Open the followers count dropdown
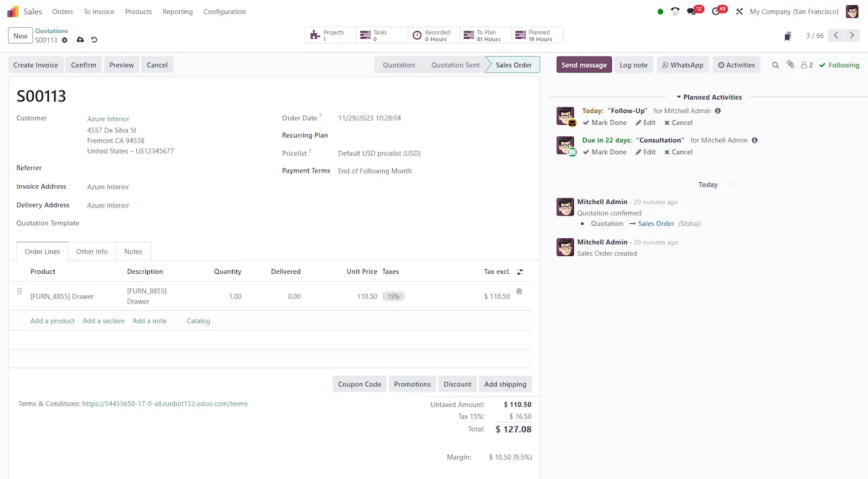The image size is (868, 479). pyautogui.click(x=807, y=65)
